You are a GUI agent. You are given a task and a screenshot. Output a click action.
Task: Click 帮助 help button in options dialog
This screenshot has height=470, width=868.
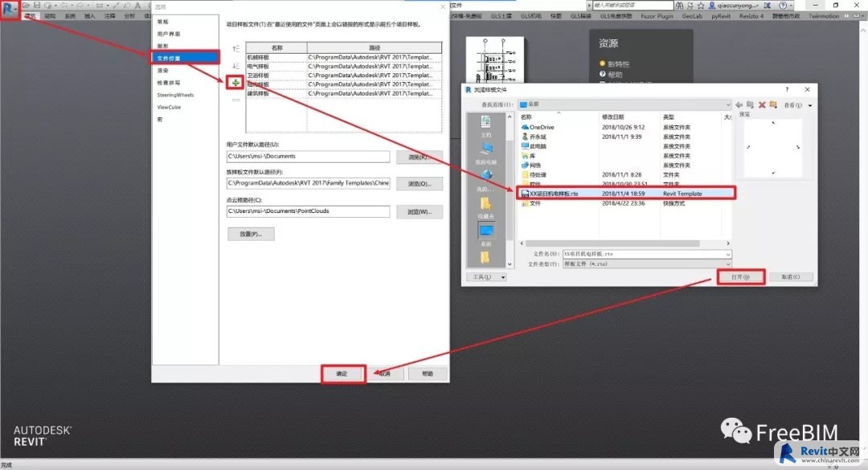point(428,374)
